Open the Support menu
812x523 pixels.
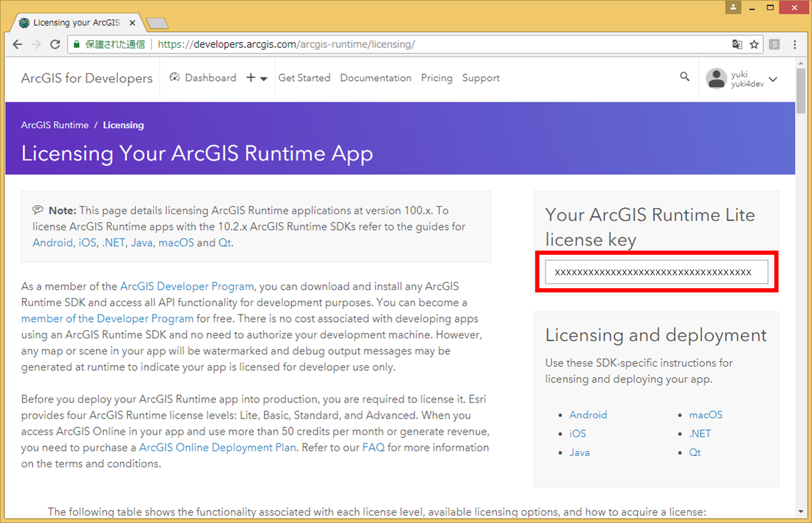[x=481, y=78]
